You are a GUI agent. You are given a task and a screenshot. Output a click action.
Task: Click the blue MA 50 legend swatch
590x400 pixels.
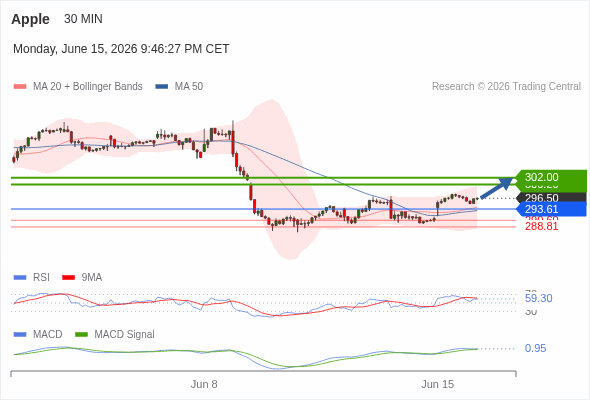pos(162,87)
